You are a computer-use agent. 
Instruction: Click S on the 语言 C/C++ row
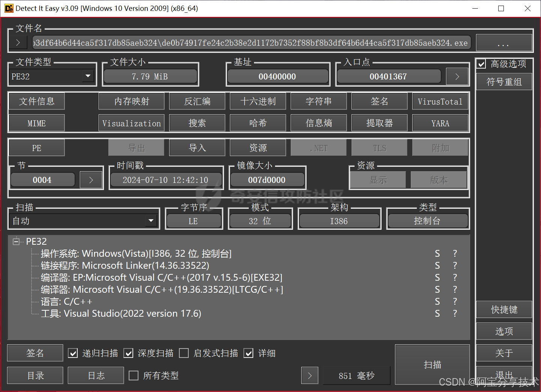pos(437,302)
